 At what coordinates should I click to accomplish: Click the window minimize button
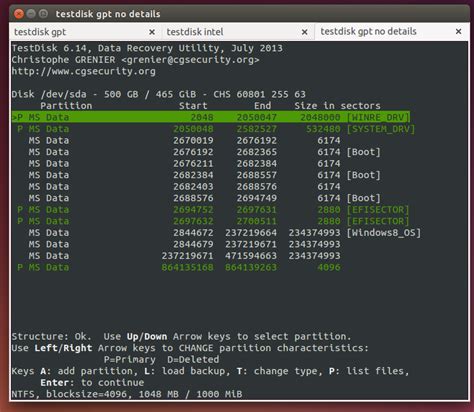pyautogui.click(x=31, y=14)
